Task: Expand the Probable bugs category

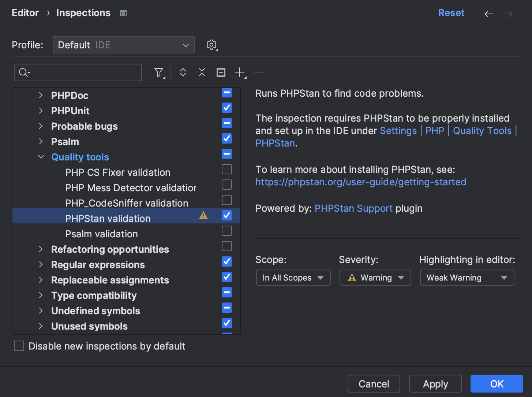Action: coord(40,126)
